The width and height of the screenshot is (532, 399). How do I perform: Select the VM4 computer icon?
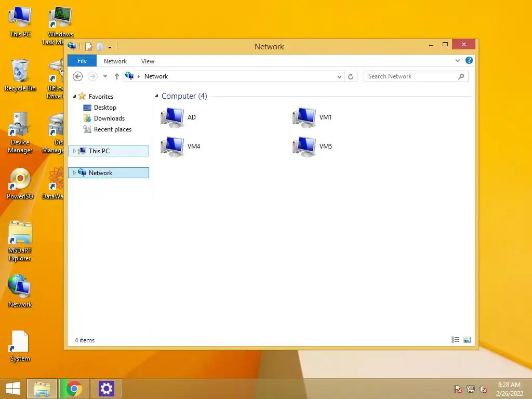coord(172,147)
